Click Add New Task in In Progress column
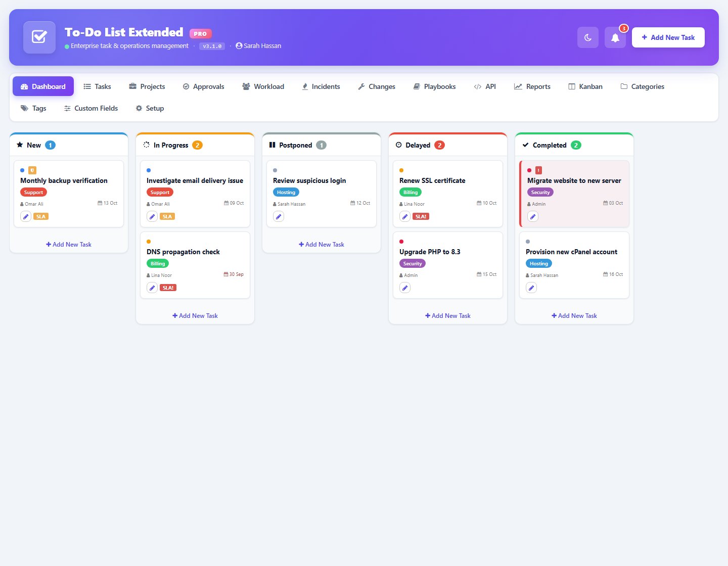This screenshot has width=728, height=566. (195, 316)
